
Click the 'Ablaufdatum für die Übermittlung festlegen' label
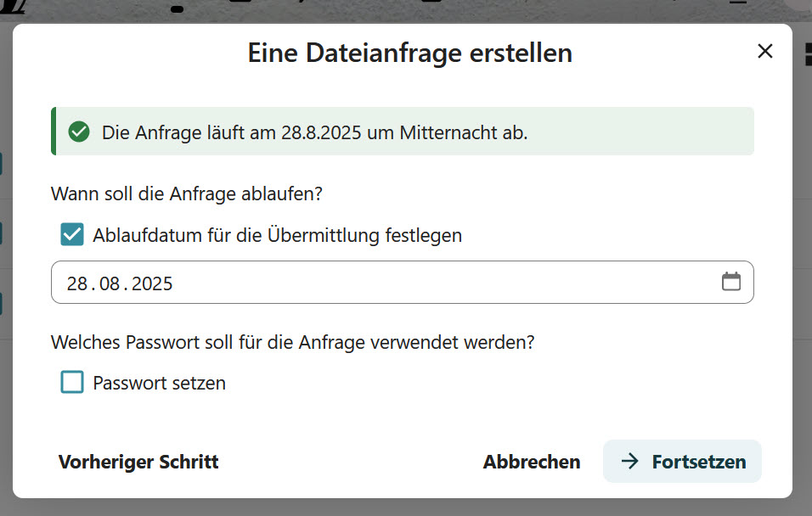(277, 235)
